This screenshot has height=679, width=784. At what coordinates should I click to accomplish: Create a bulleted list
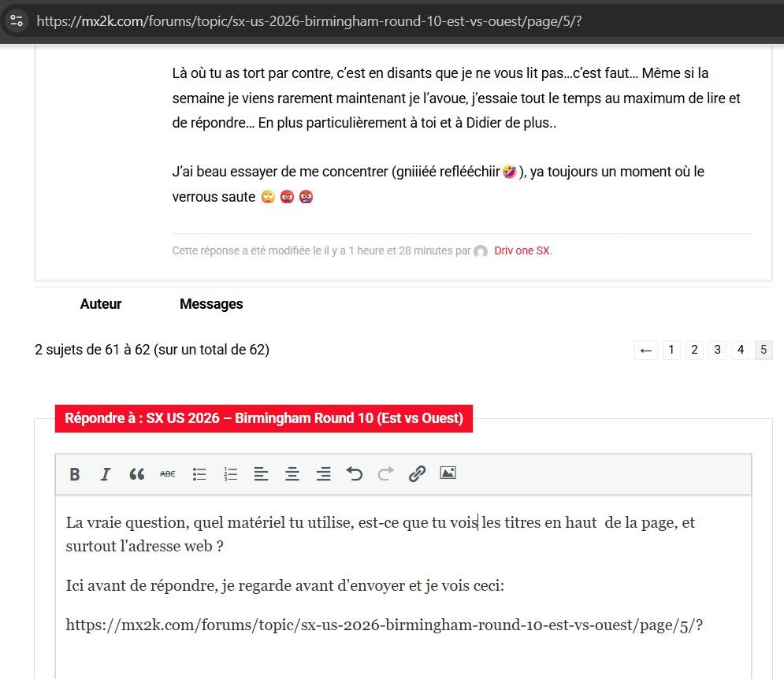click(x=199, y=474)
